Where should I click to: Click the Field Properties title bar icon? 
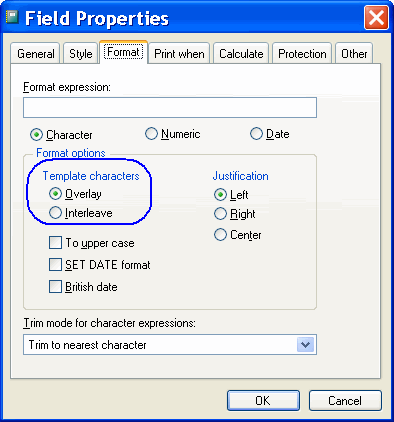coord(12,17)
